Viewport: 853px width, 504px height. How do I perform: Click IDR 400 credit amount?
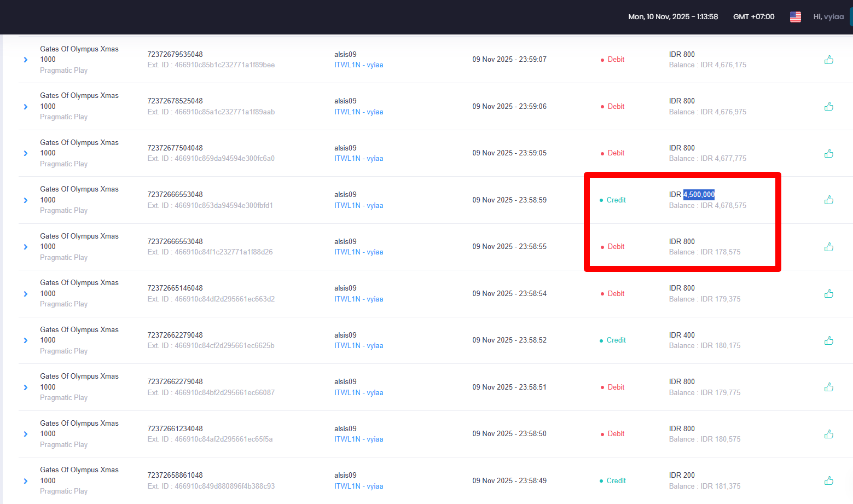[x=682, y=335]
